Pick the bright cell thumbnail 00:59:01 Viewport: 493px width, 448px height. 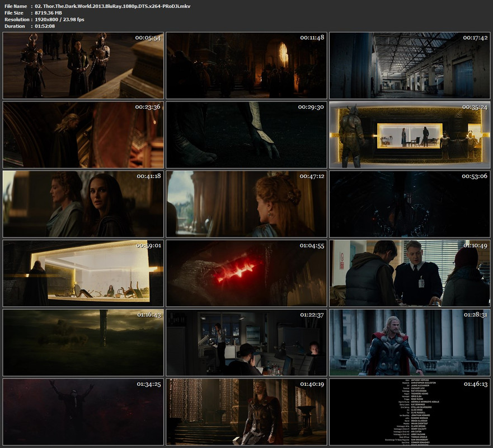pyautogui.click(x=83, y=273)
